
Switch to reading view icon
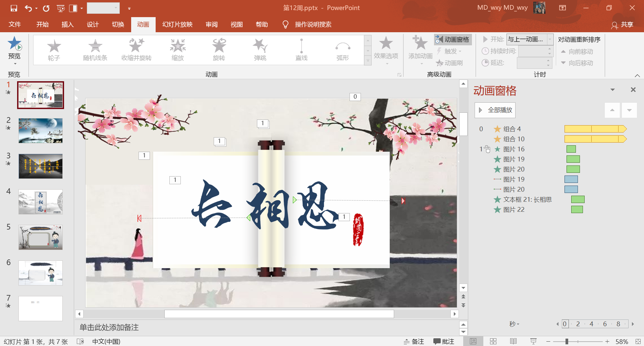513,341
